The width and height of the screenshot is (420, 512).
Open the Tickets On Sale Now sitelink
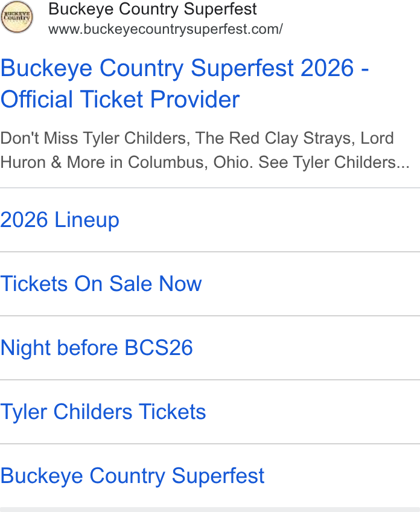[101, 283]
